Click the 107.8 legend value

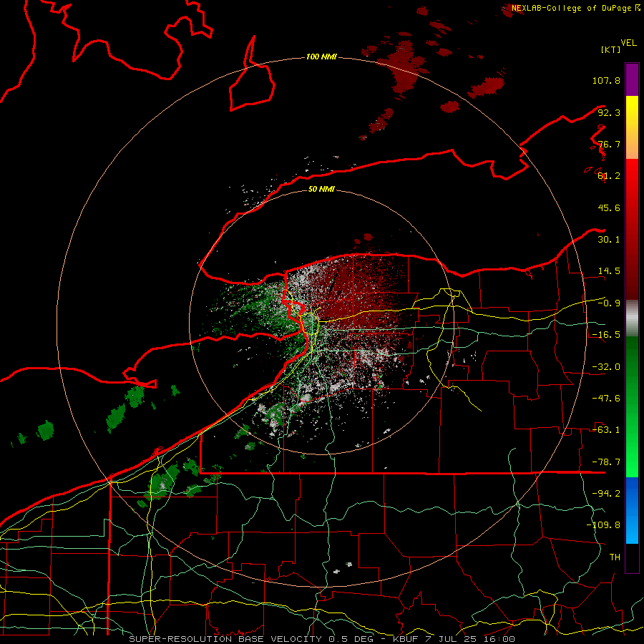606,80
